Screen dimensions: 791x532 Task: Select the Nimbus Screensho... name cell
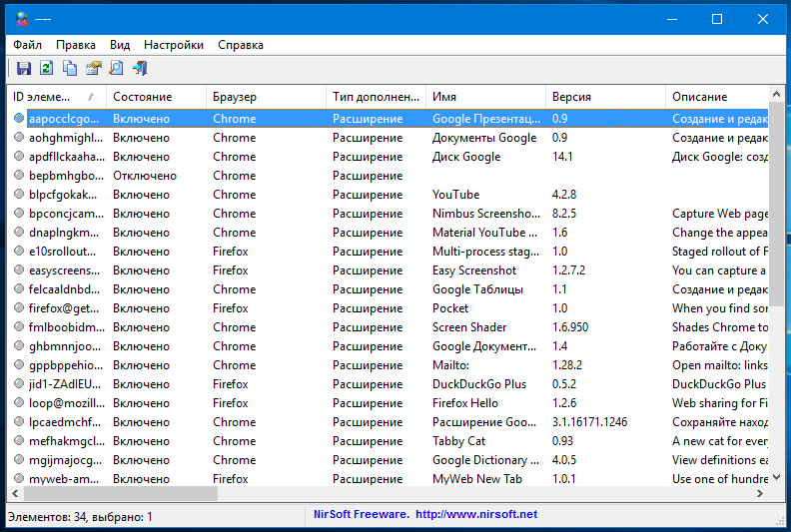(485, 214)
